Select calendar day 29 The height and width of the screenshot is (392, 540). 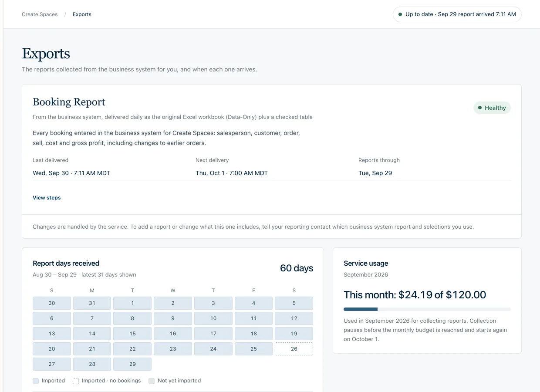pyautogui.click(x=132, y=364)
